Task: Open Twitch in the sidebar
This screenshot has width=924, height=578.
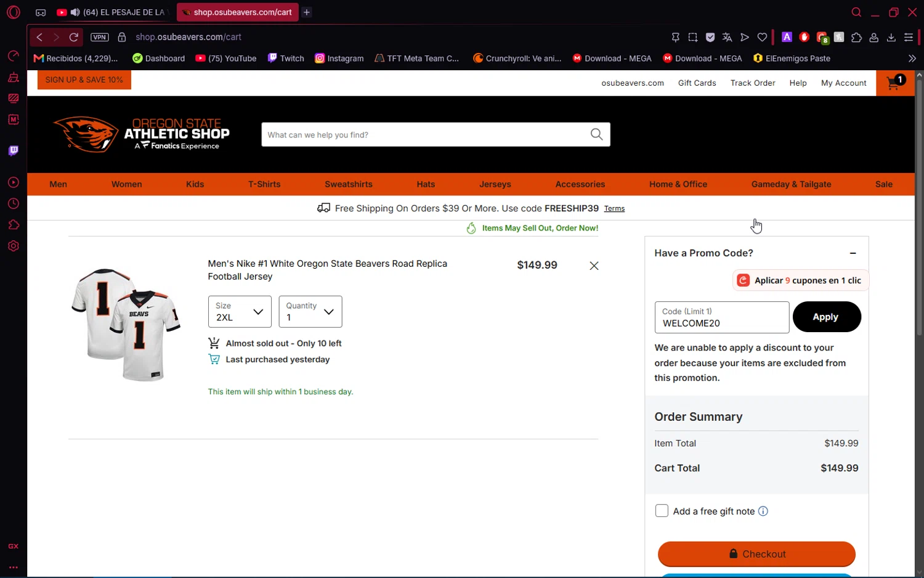Action: coord(14,150)
